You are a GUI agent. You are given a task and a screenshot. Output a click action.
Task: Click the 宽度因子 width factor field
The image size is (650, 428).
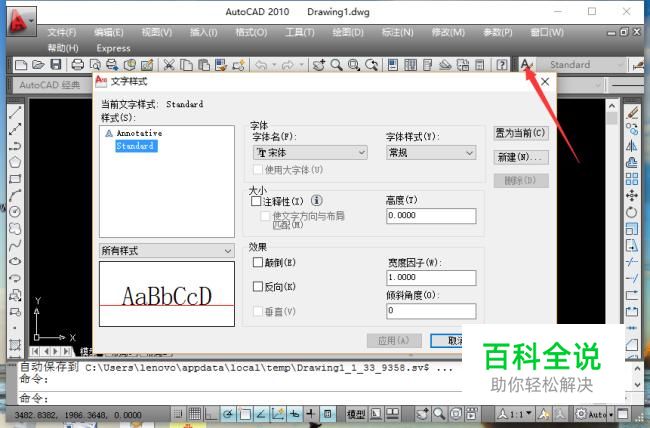coord(431,277)
